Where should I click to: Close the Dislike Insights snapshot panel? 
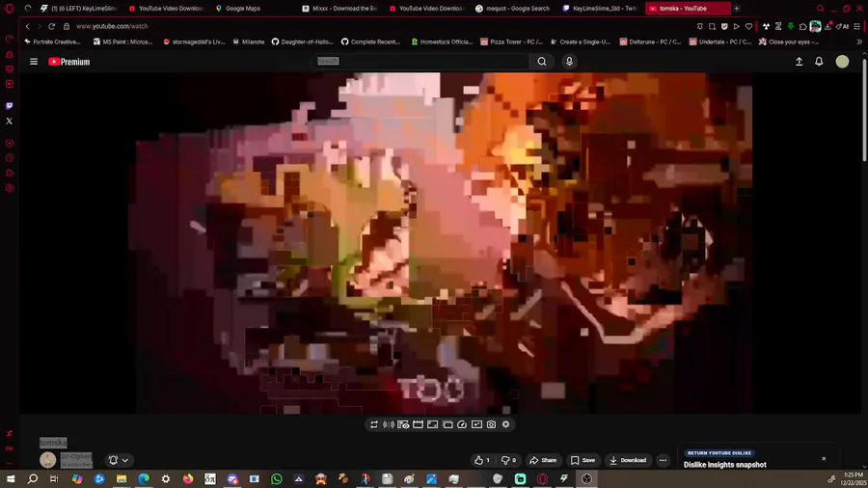point(824,459)
